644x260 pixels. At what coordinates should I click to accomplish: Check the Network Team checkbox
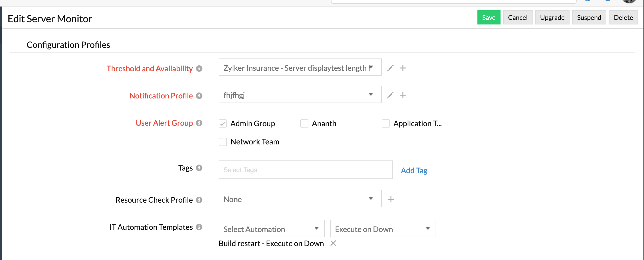point(223,142)
